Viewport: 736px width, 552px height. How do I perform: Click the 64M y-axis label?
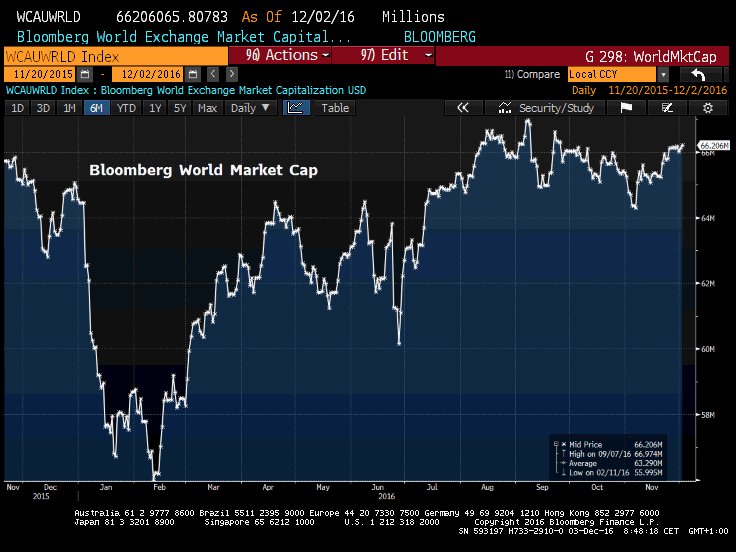pyautogui.click(x=708, y=218)
